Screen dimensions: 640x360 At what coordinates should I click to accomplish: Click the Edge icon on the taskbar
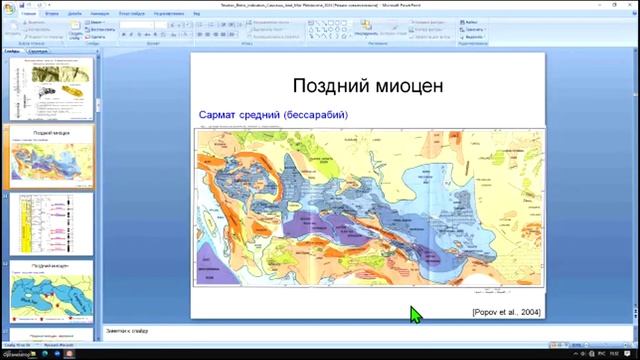pos(45,353)
